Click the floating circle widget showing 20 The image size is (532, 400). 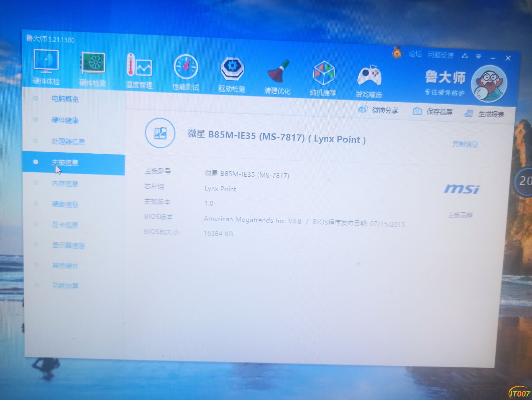[524, 182]
